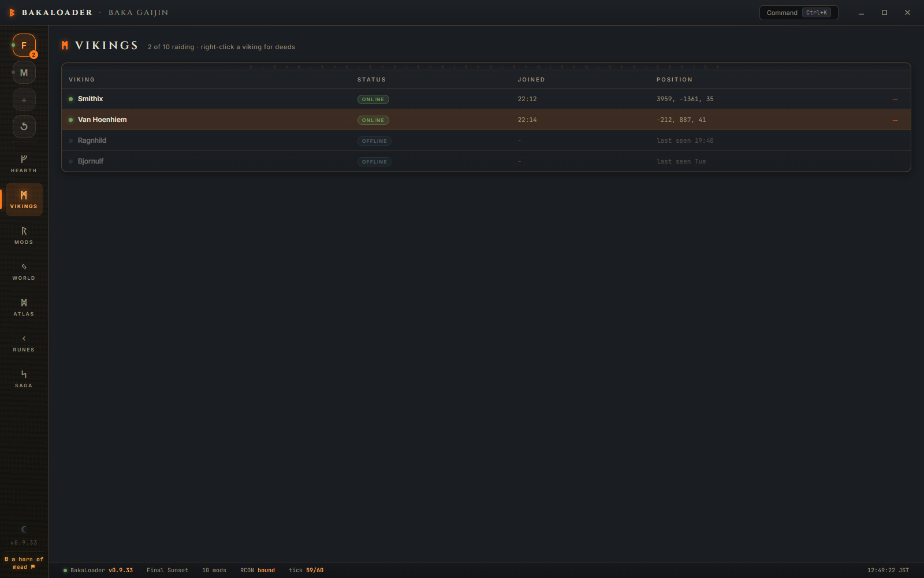Click position 3959, -1361, 35
Screen dimensions: 924x578
(x=685, y=99)
